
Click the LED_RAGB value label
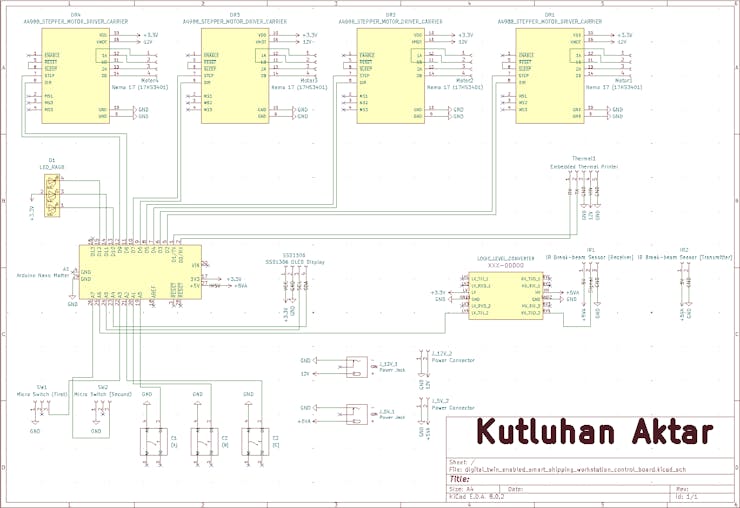51,167
